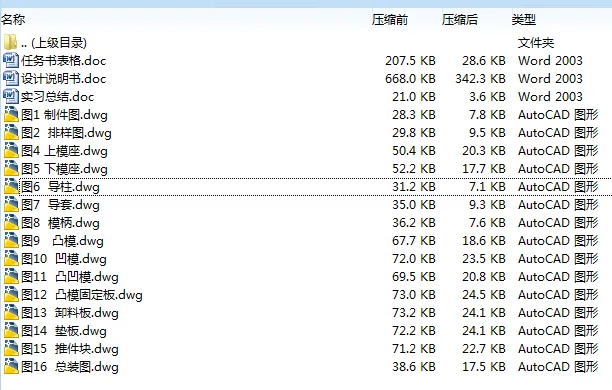Click the .. (上级目录) entry text
Image resolution: width=612 pixels, height=390 pixels.
pyautogui.click(x=54, y=43)
